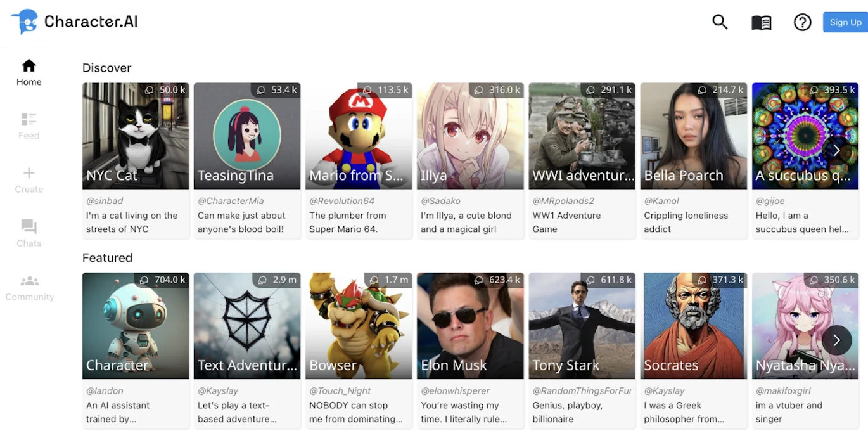The height and width of the screenshot is (438, 868).
Task: Click the Sign Up button
Action: (845, 22)
